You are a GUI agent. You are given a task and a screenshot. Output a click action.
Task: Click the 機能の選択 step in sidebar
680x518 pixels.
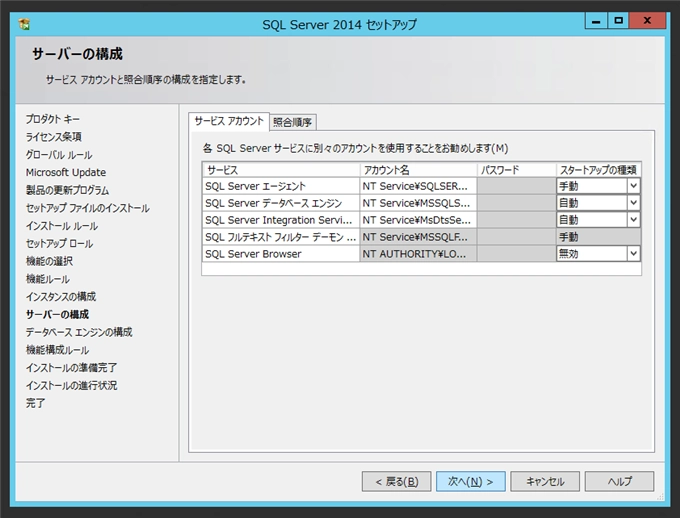point(49,261)
